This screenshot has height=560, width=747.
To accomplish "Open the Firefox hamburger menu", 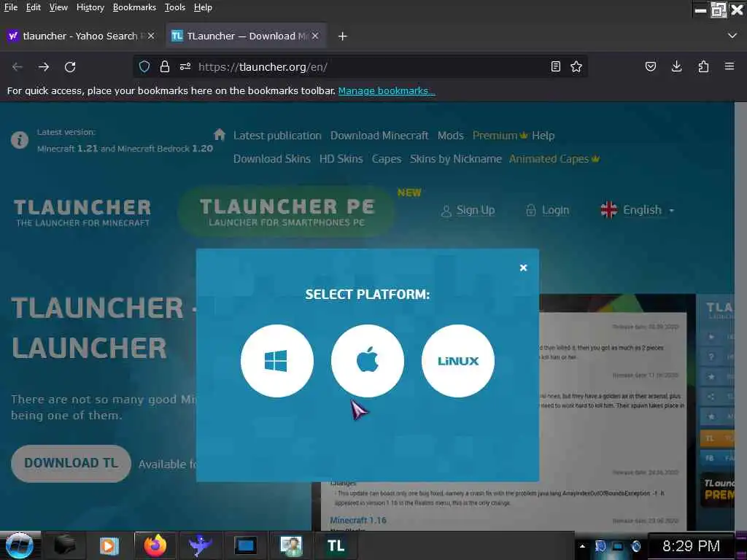I will pyautogui.click(x=729, y=66).
